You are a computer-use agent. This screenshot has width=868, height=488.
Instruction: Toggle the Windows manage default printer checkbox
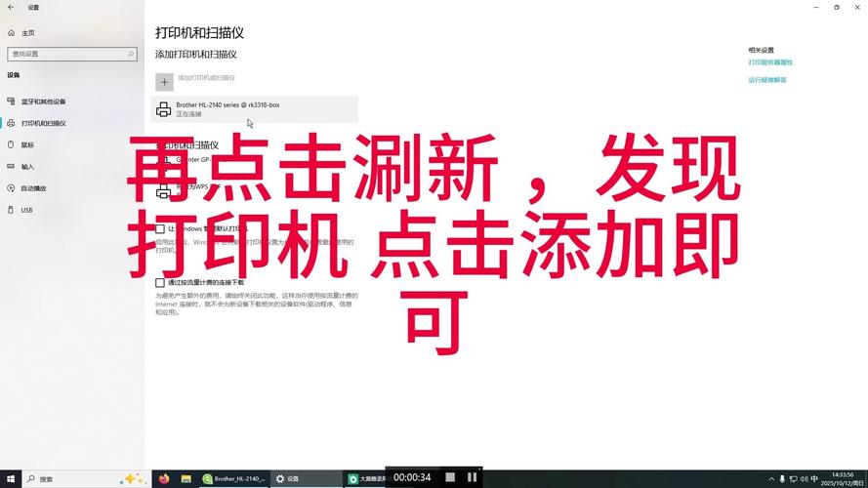[x=160, y=228]
